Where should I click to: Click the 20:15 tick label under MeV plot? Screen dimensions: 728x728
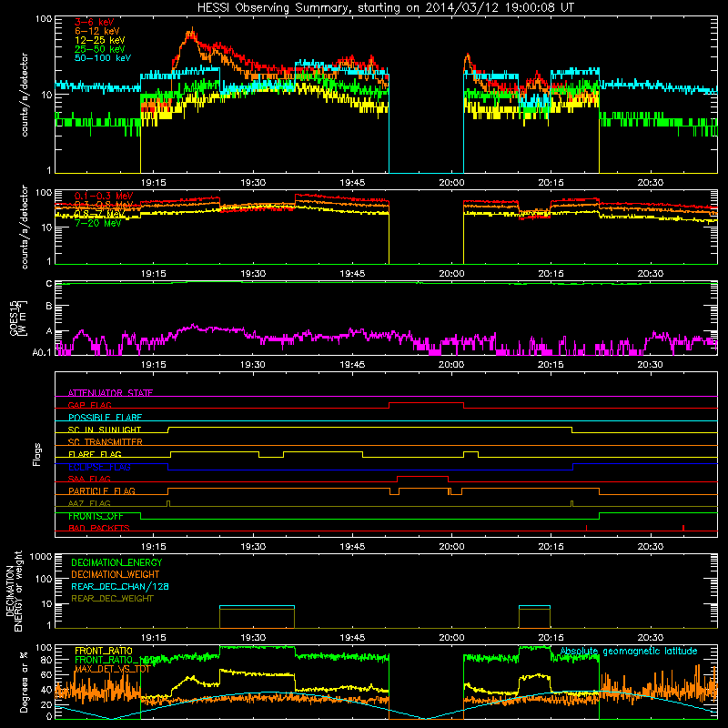coord(551,274)
